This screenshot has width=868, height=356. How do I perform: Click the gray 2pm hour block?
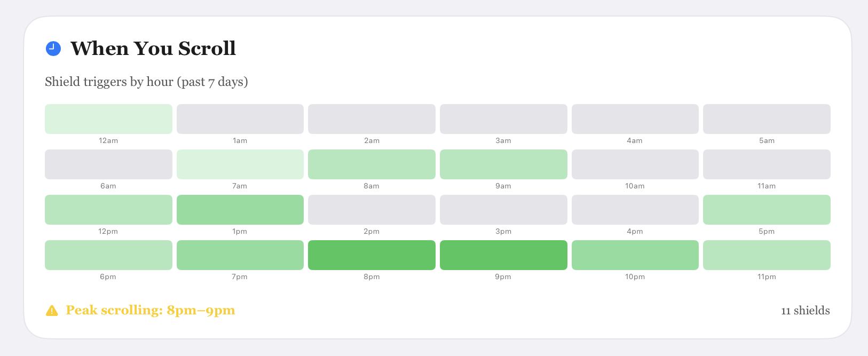click(372, 210)
